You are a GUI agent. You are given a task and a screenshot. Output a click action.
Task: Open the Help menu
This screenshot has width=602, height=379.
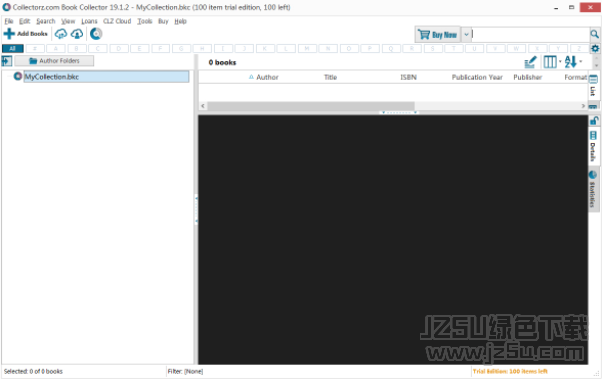[x=180, y=21]
